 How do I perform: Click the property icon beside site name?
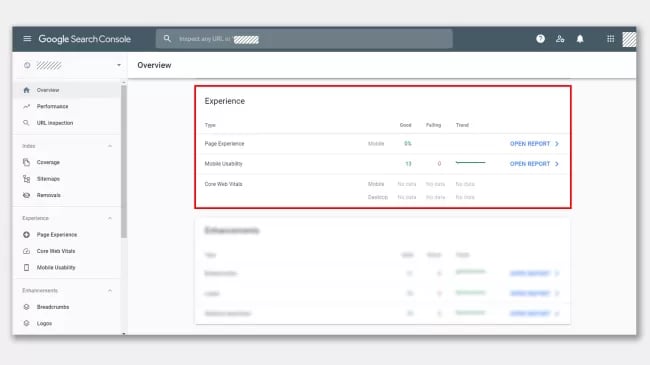click(x=27, y=65)
